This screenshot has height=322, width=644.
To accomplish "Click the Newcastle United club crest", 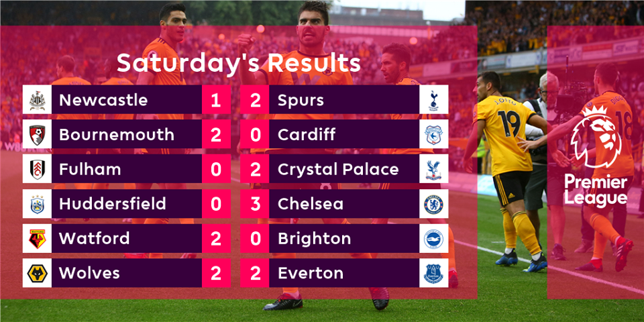I will click(x=37, y=99).
